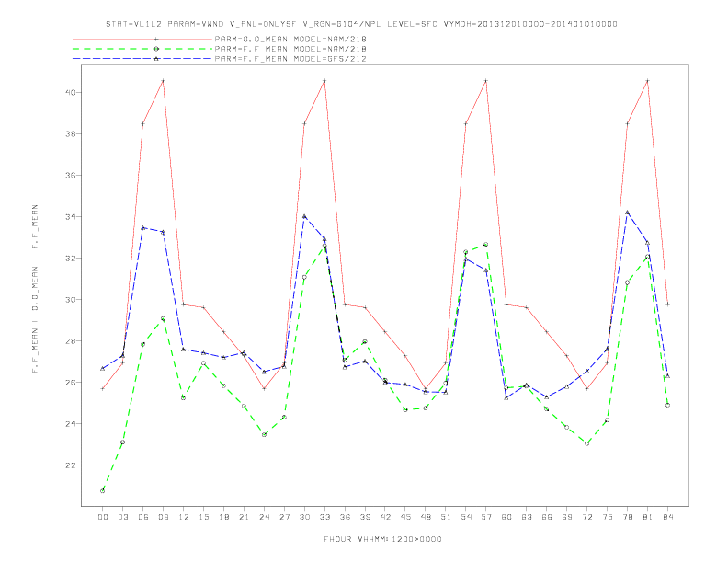The height and width of the screenshot is (563, 728).
Task: Click the forecast hour label 15
Action: pyautogui.click(x=203, y=517)
